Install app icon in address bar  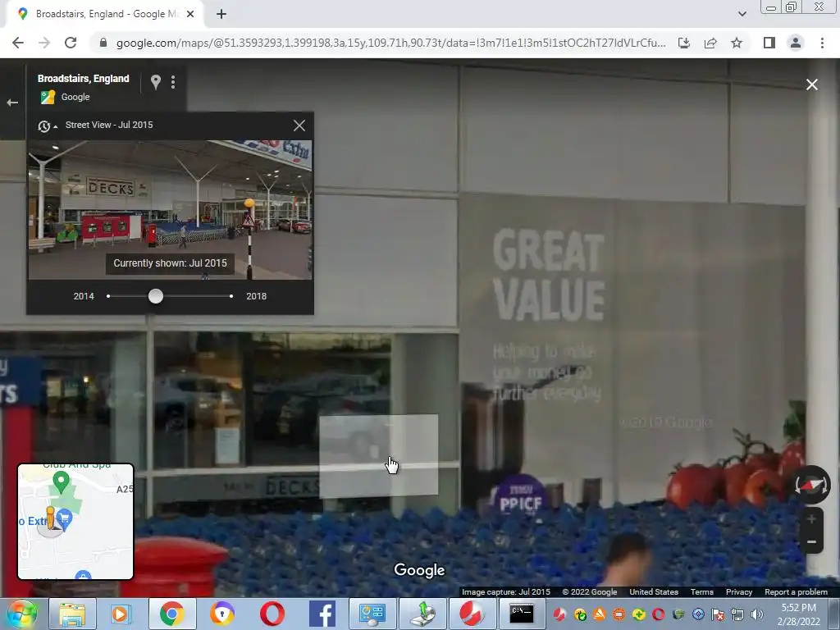tap(684, 43)
